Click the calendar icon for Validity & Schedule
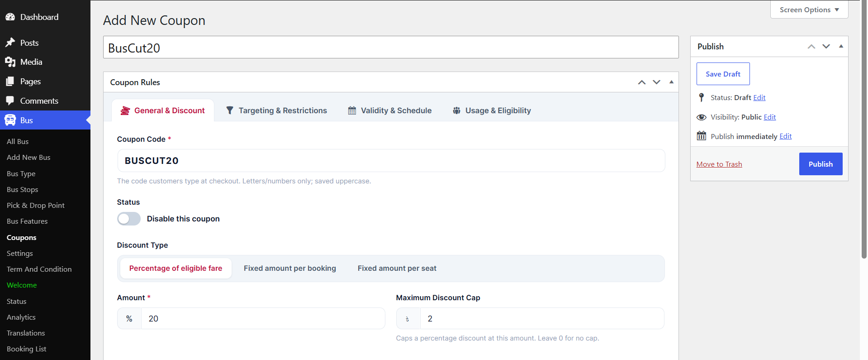 pos(352,110)
